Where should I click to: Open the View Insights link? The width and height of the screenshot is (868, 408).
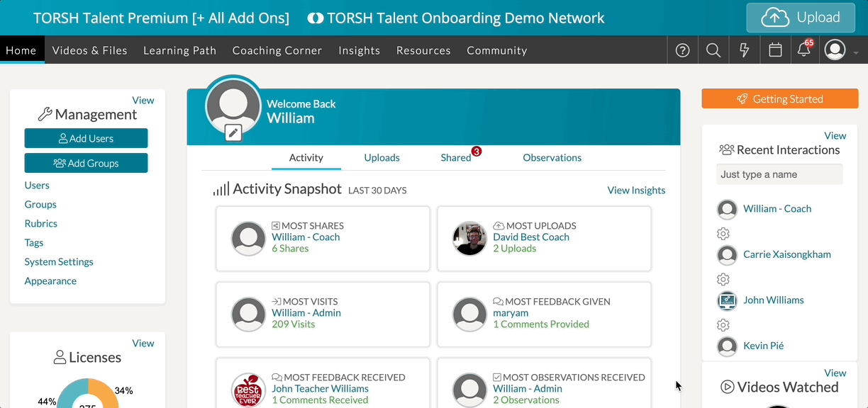coord(636,190)
